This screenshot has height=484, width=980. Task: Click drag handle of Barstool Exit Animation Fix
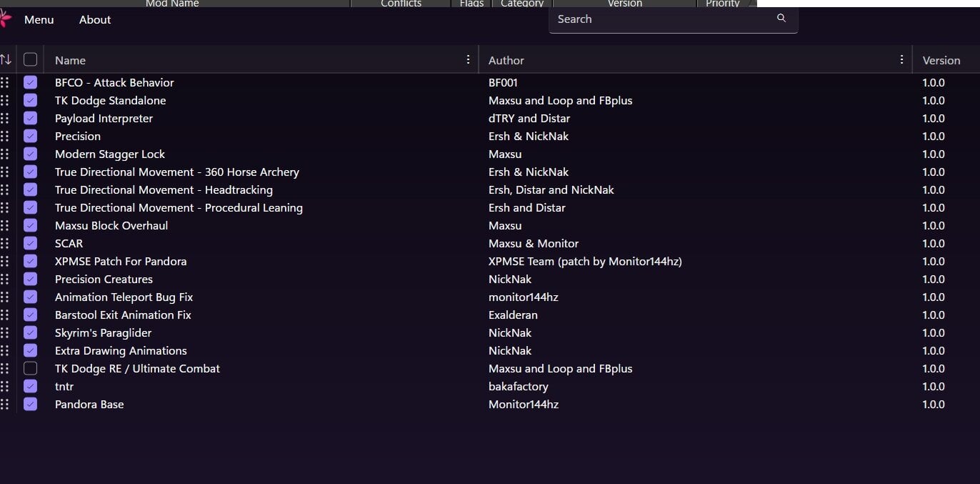[x=5, y=315]
